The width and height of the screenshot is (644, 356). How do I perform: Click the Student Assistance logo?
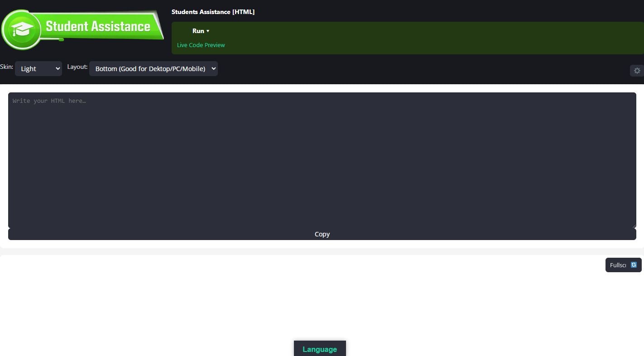[x=83, y=28]
